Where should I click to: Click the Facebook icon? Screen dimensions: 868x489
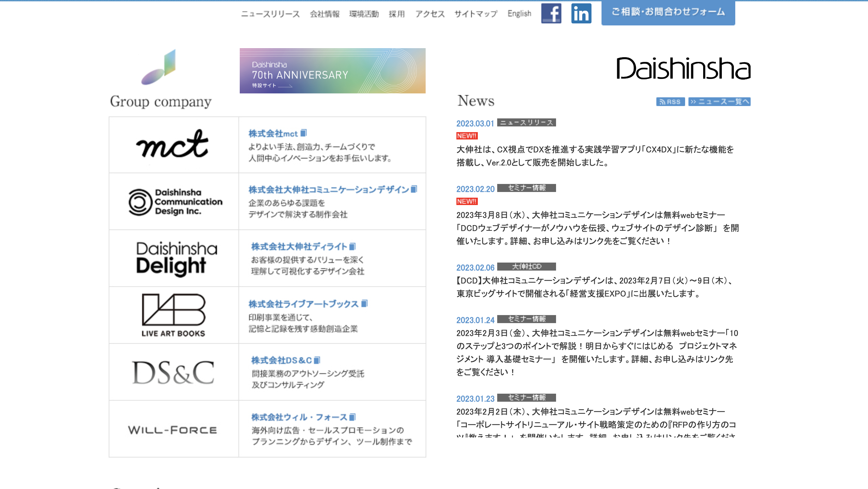[551, 13]
